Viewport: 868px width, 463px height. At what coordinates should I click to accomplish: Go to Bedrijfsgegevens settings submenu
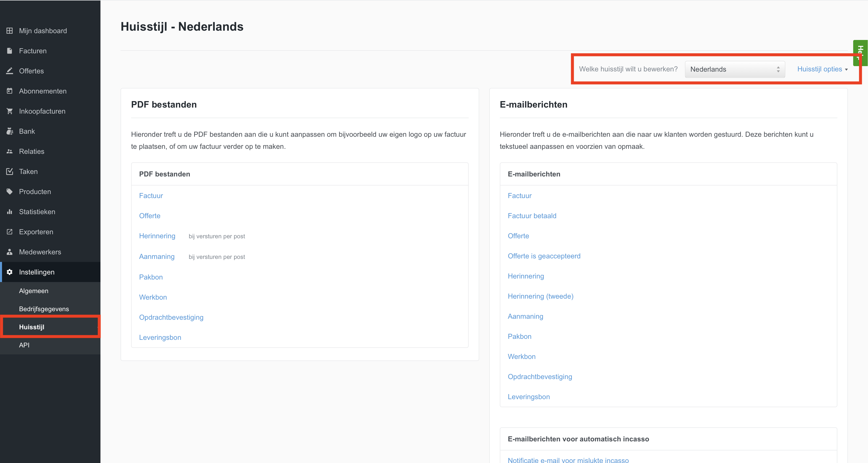tap(44, 309)
